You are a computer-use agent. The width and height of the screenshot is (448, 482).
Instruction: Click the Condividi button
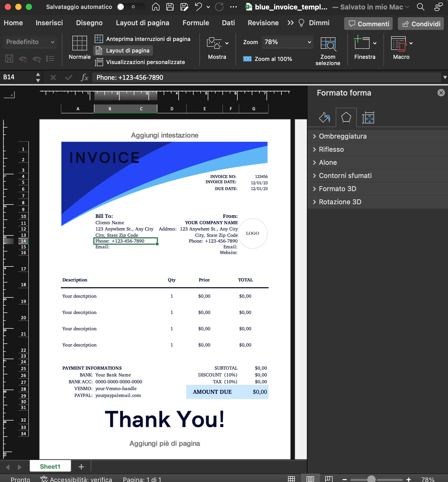point(420,24)
